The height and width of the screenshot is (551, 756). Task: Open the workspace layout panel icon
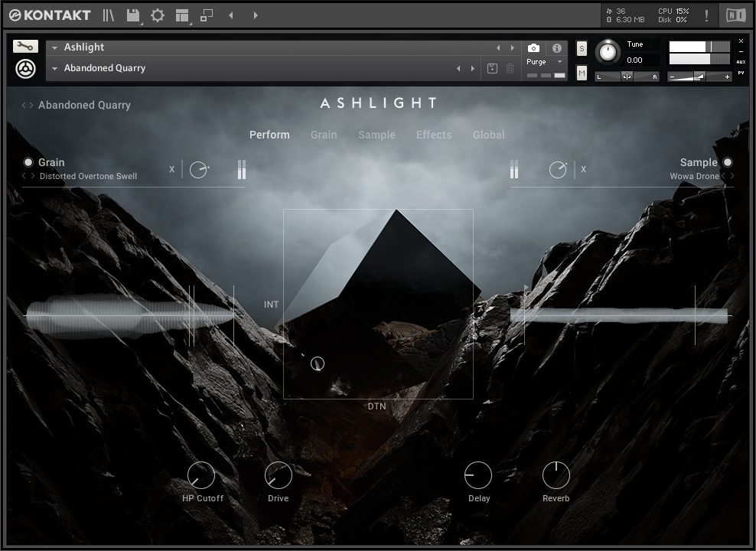181,15
